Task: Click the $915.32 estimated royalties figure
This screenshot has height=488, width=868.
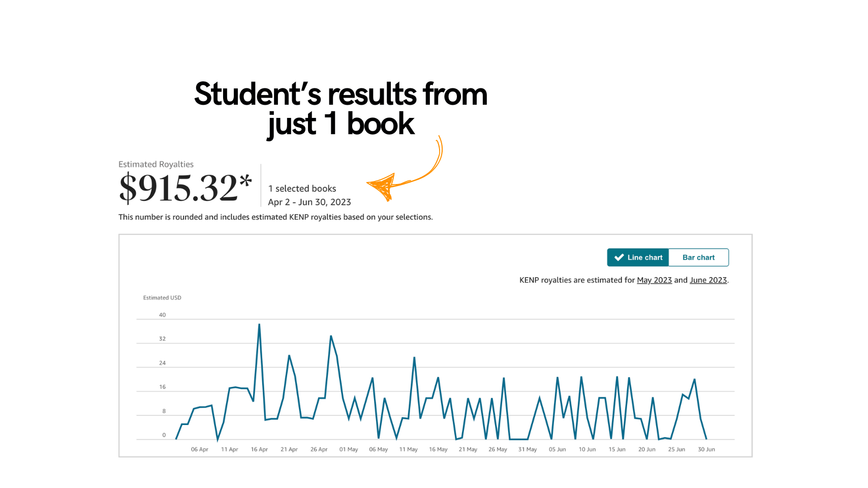Action: [x=178, y=188]
